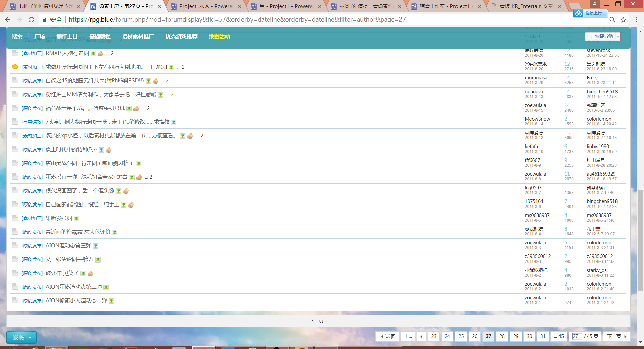Open the 基础教程 navigation item
644x349 pixels.
(x=100, y=36)
